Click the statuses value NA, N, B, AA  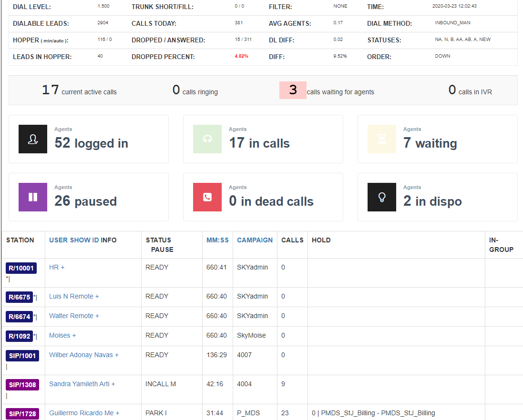pyautogui.click(x=462, y=40)
